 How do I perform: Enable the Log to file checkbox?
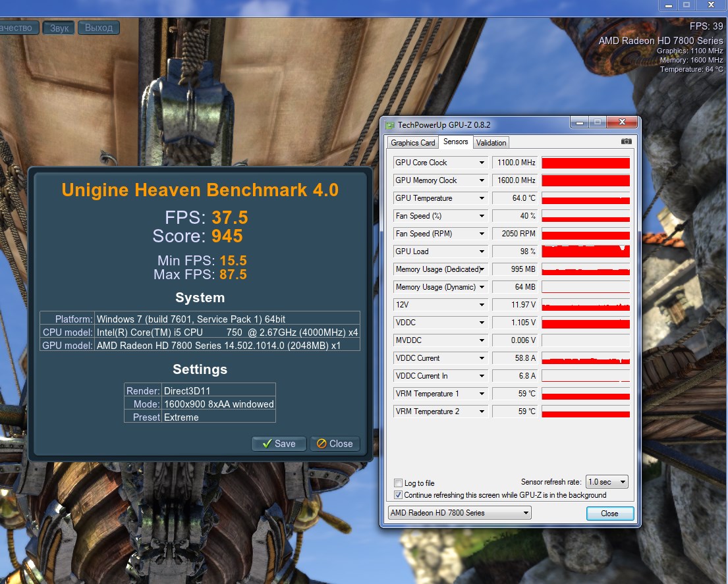[398, 483]
